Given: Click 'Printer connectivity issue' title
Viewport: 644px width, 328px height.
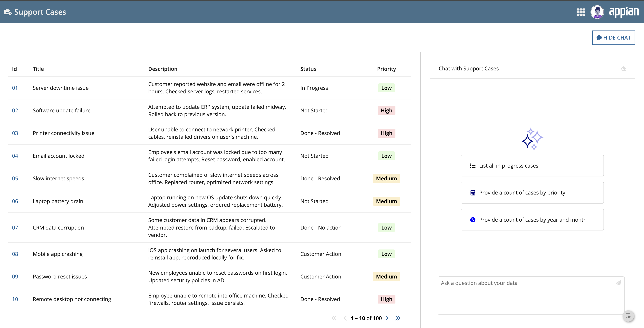Looking at the screenshot, I should point(63,133).
